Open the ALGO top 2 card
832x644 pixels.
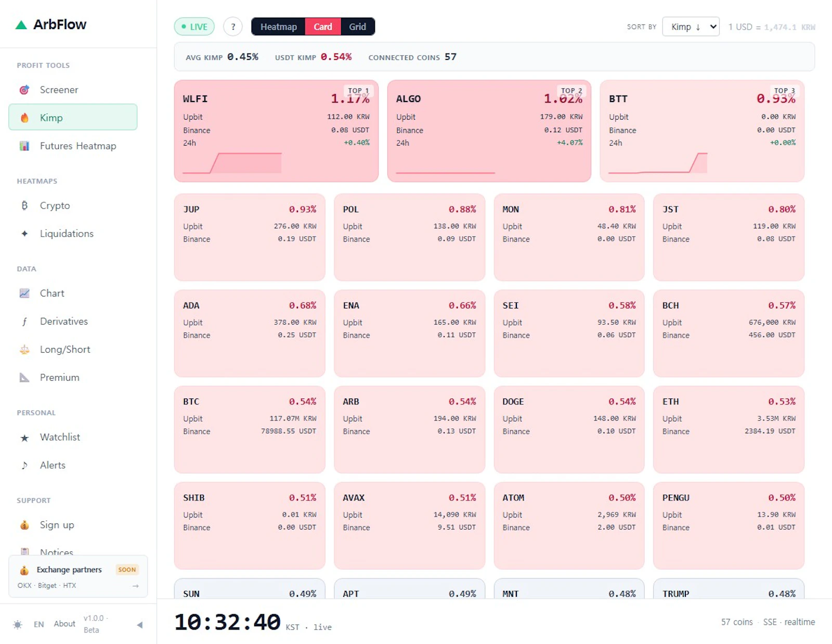(489, 131)
